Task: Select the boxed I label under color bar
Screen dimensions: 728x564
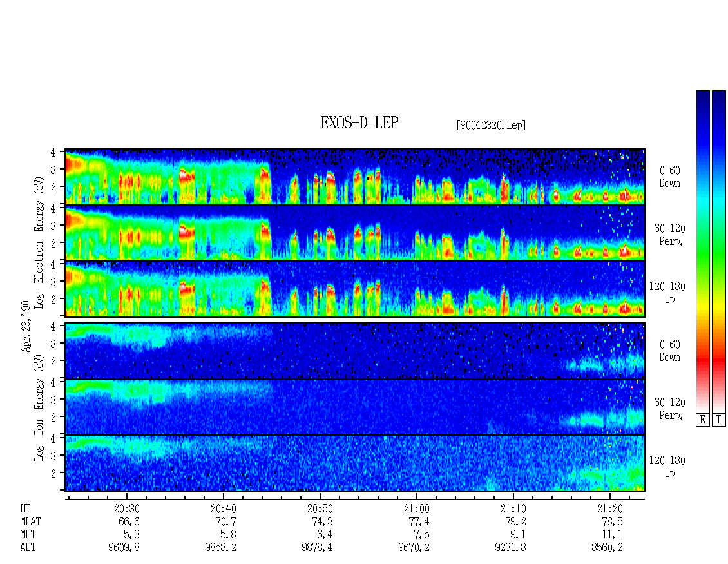Action: point(719,420)
